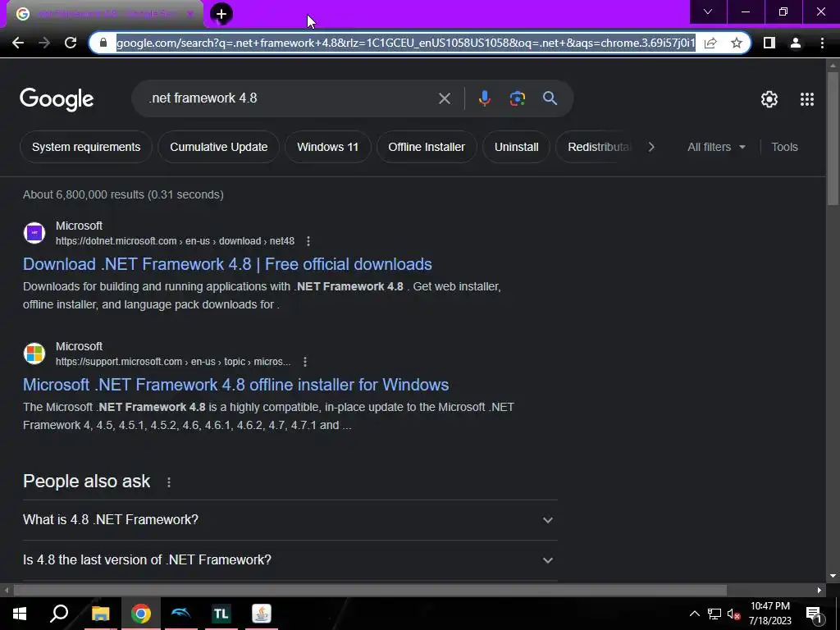The width and height of the screenshot is (840, 630).
Task: Reload the page with the refresh icon
Action: [71, 43]
